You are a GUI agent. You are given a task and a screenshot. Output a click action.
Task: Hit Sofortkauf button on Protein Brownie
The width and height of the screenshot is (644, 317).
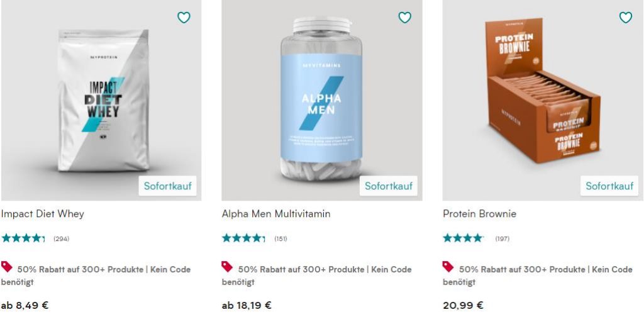(x=609, y=186)
